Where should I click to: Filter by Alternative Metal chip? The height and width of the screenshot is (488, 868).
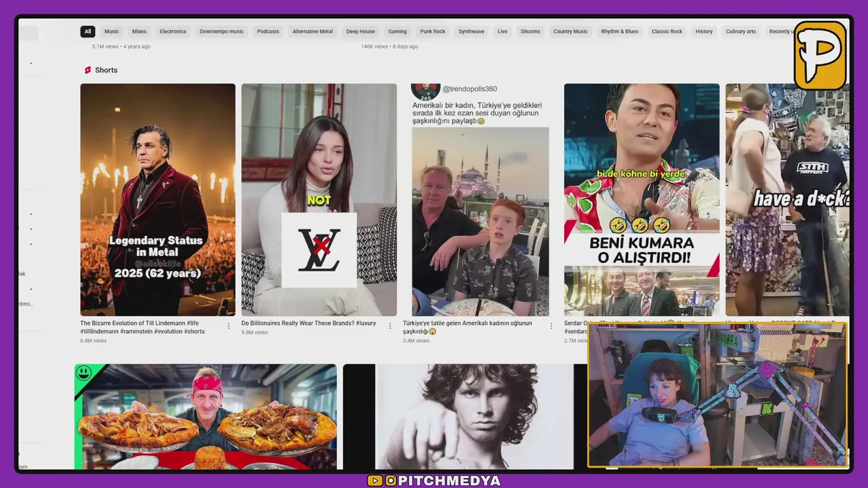313,31
